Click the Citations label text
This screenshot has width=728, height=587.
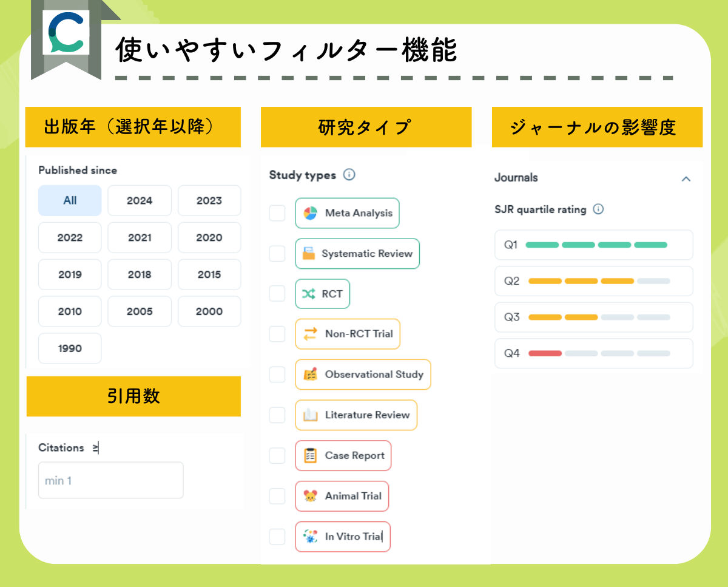(x=61, y=448)
